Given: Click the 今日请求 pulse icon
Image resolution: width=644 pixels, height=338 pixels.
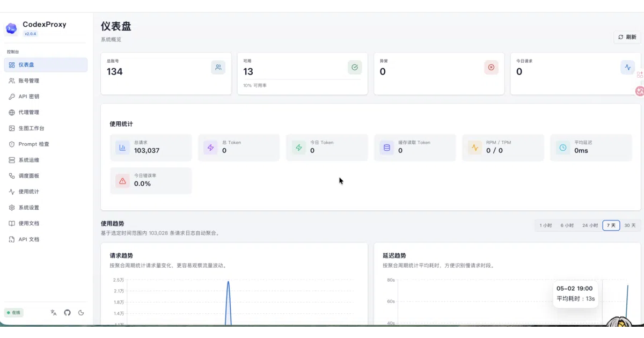Looking at the screenshot, I should [x=627, y=67].
